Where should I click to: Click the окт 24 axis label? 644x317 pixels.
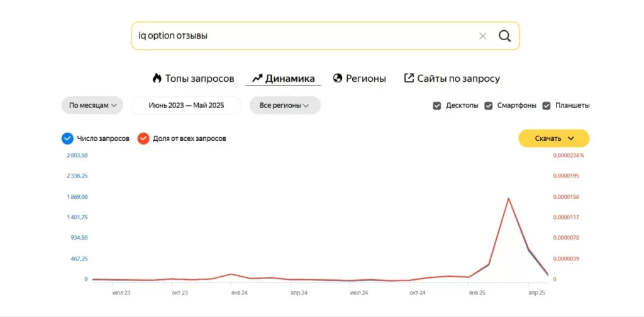point(418,292)
